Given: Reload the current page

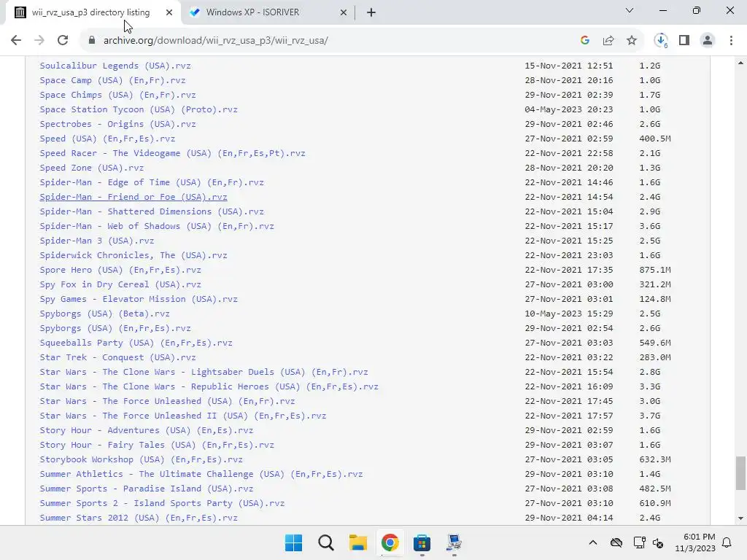Looking at the screenshot, I should pyautogui.click(x=63, y=40).
